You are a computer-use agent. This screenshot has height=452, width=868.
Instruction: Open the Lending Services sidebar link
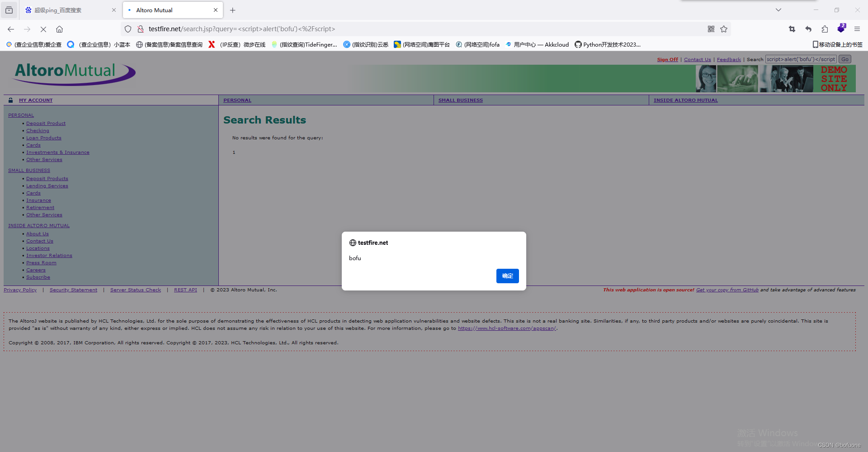[47, 186]
